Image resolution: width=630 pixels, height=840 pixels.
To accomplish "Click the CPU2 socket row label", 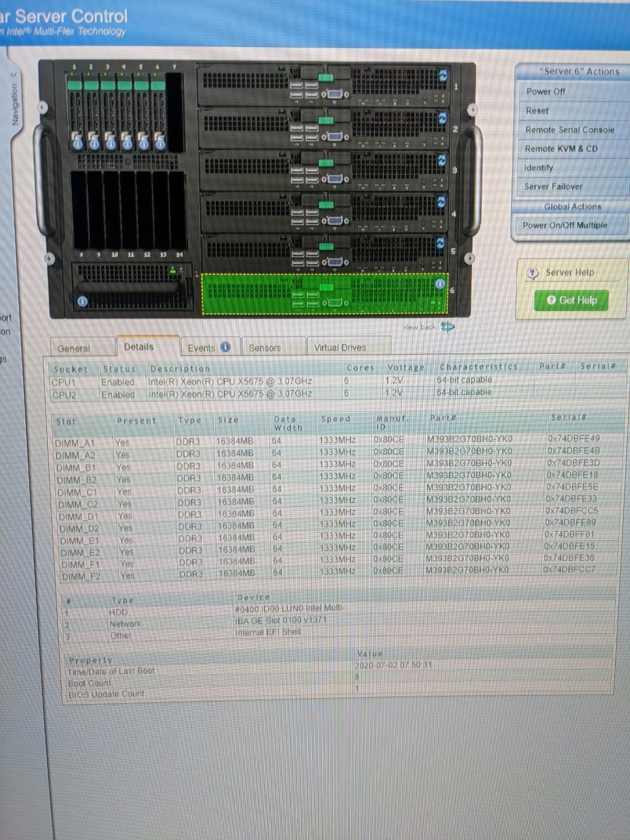I will 65,395.
